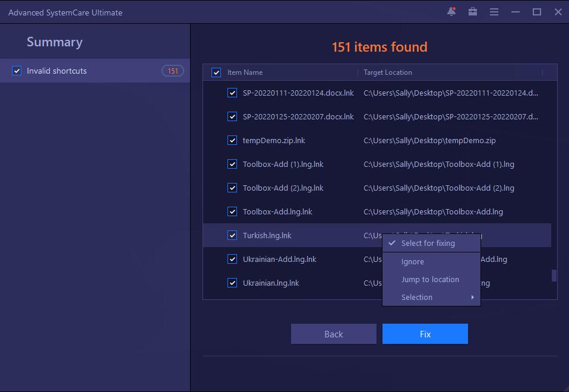Sort by the Item Name column header

[245, 72]
